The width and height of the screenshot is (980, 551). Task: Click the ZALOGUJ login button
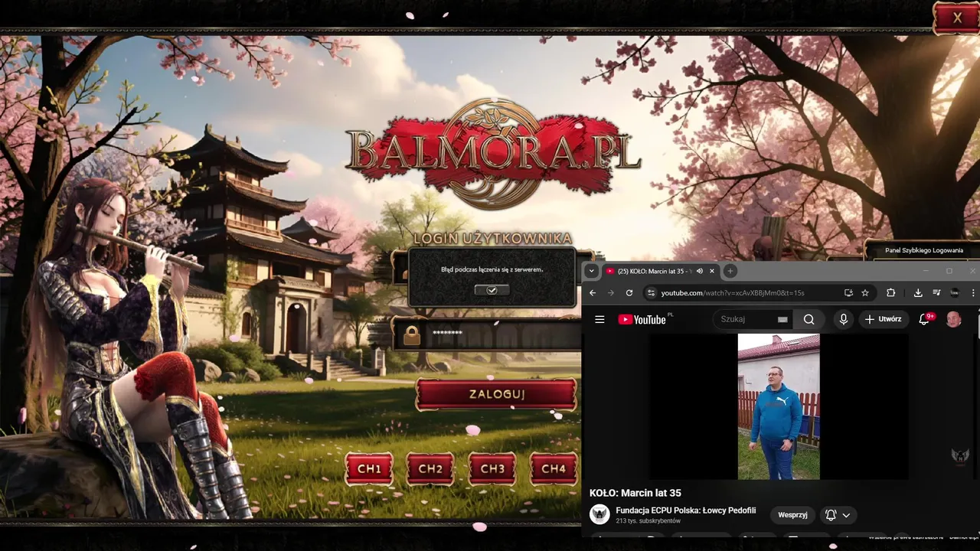[496, 394]
